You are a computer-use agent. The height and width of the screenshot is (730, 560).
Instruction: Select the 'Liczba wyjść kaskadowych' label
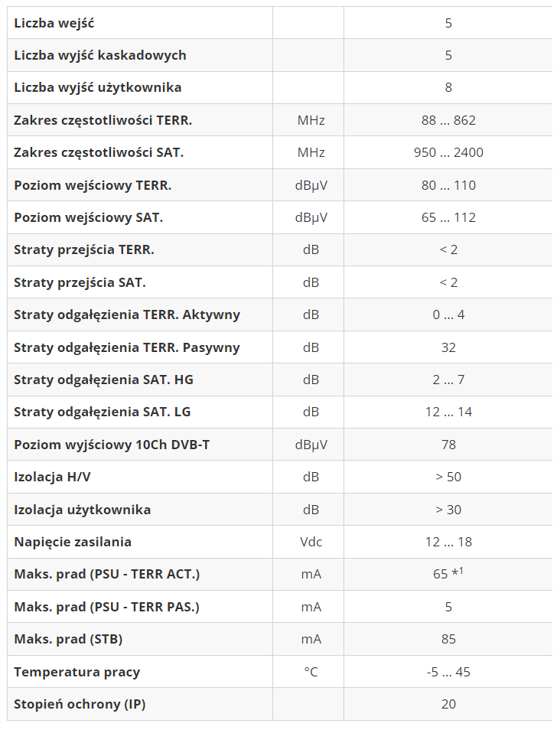(100, 55)
